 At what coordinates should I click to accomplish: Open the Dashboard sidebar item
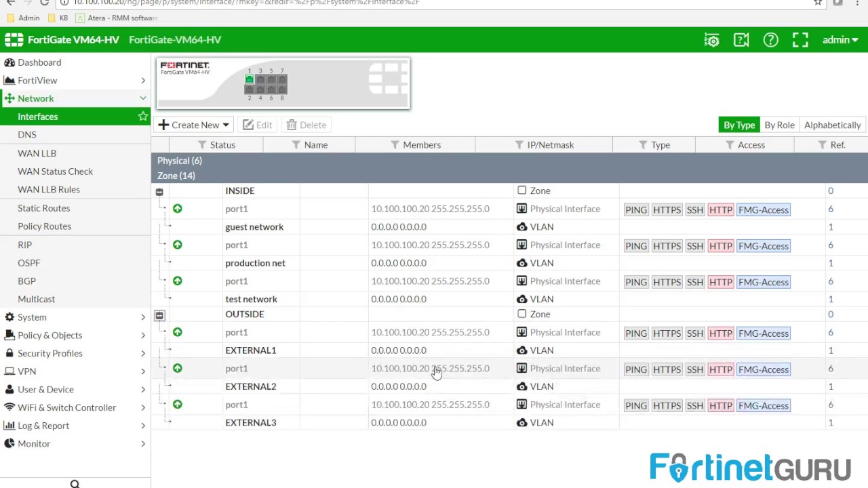click(39, 62)
